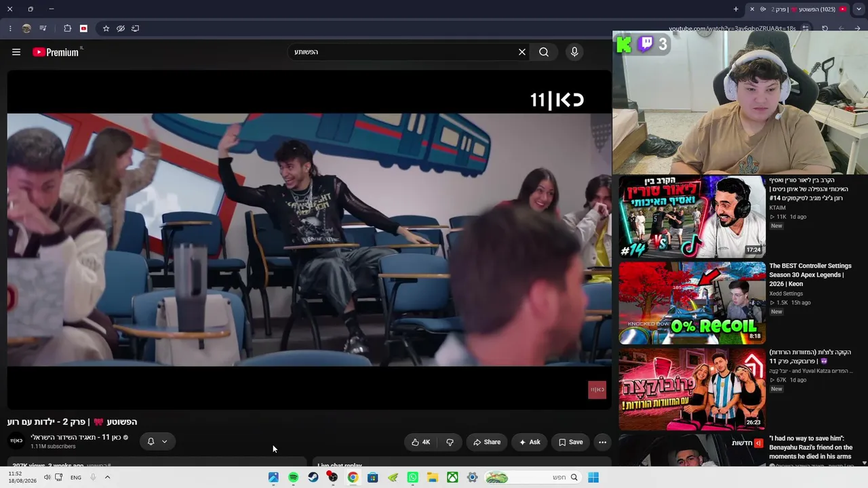Open the Xedd Settings channel name
This screenshot has width=868, height=488.
[786, 293]
